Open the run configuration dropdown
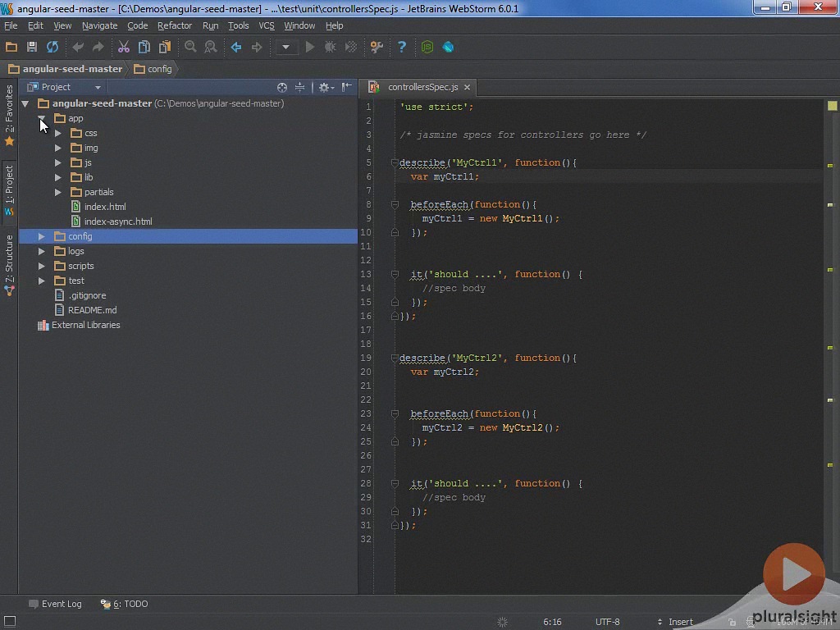Image resolution: width=840 pixels, height=630 pixels. click(x=285, y=47)
